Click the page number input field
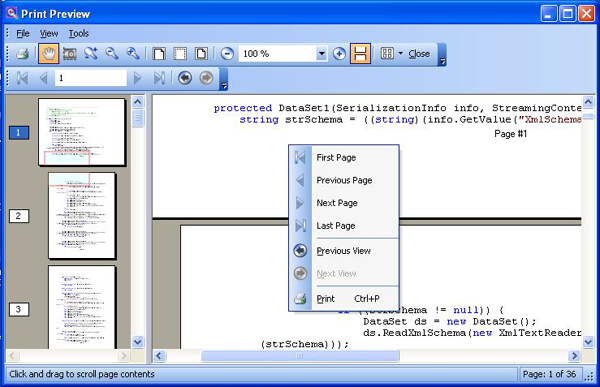The width and height of the screenshot is (600, 387). click(x=91, y=78)
